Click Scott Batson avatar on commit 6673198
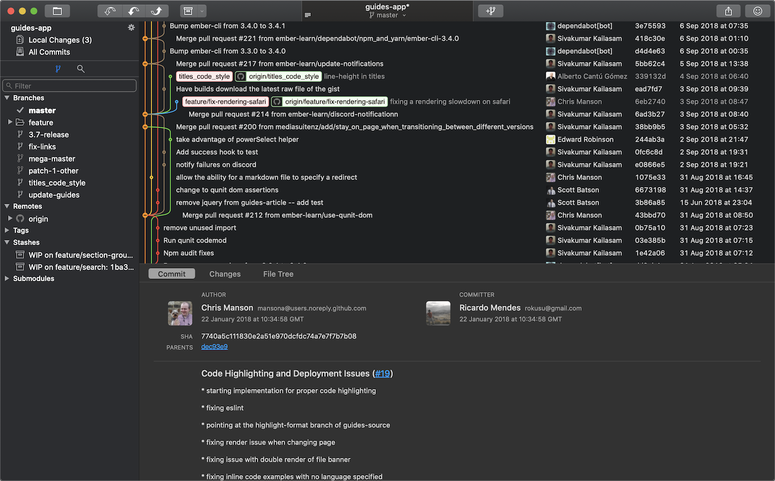 click(x=550, y=190)
